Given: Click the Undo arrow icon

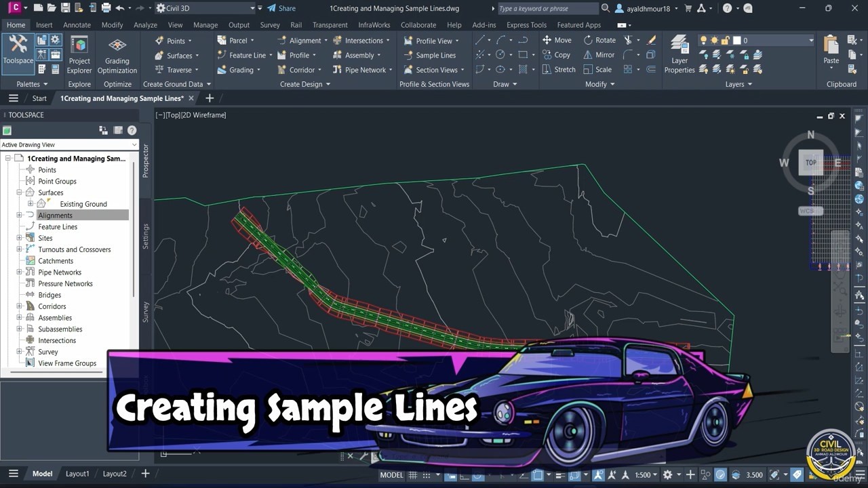Looking at the screenshot, I should pyautogui.click(x=120, y=8).
